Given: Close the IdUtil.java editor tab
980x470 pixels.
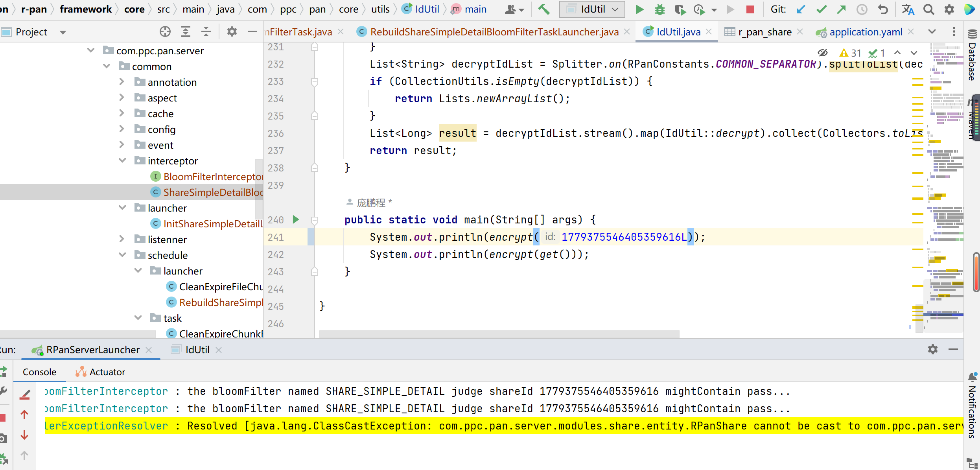Looking at the screenshot, I should tap(709, 32).
